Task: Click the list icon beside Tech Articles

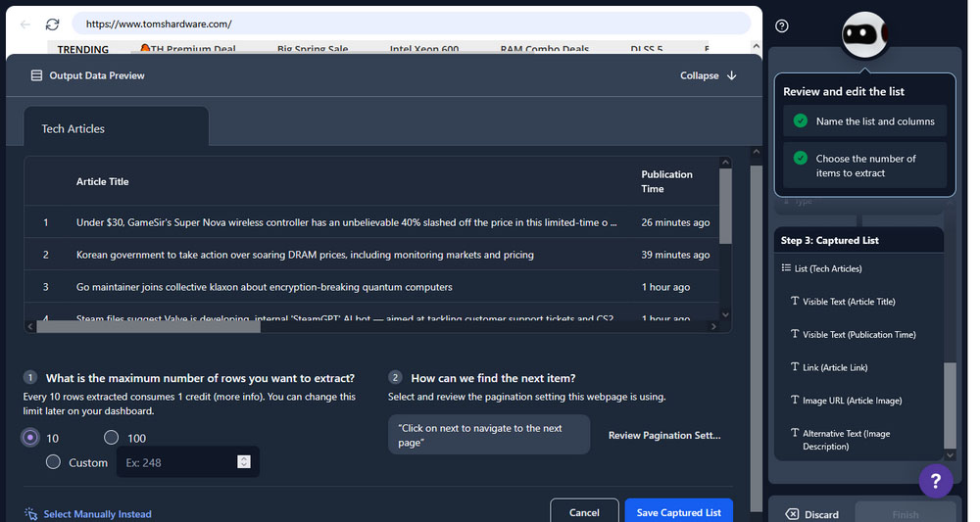Action: (x=786, y=268)
